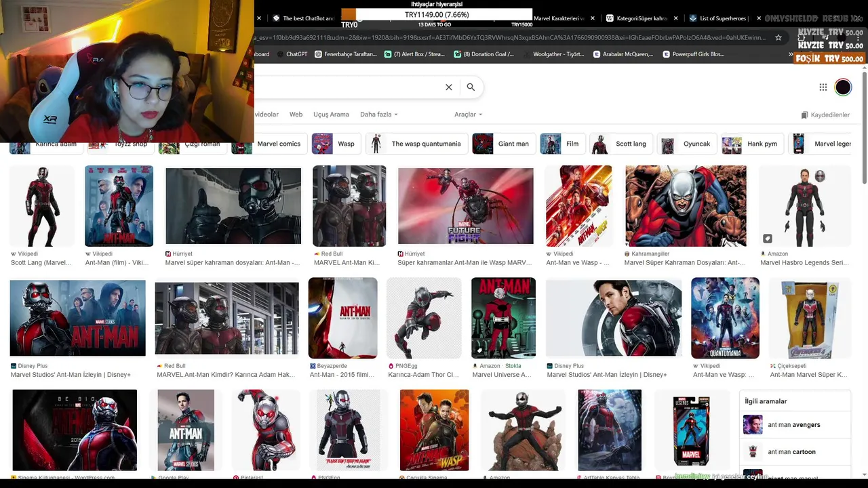Select the Film filter chip
This screenshot has width=868, height=488.
click(x=562, y=144)
